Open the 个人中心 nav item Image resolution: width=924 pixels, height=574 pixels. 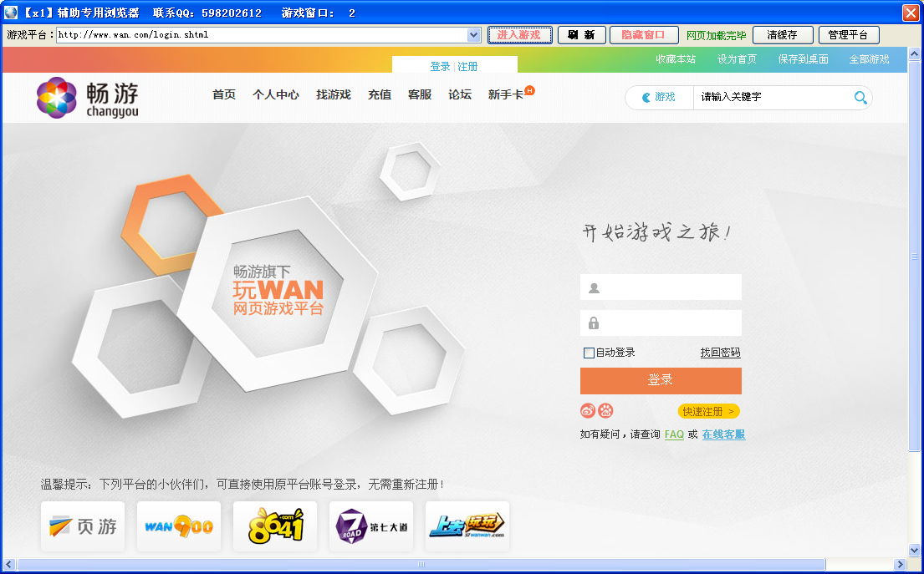point(276,94)
